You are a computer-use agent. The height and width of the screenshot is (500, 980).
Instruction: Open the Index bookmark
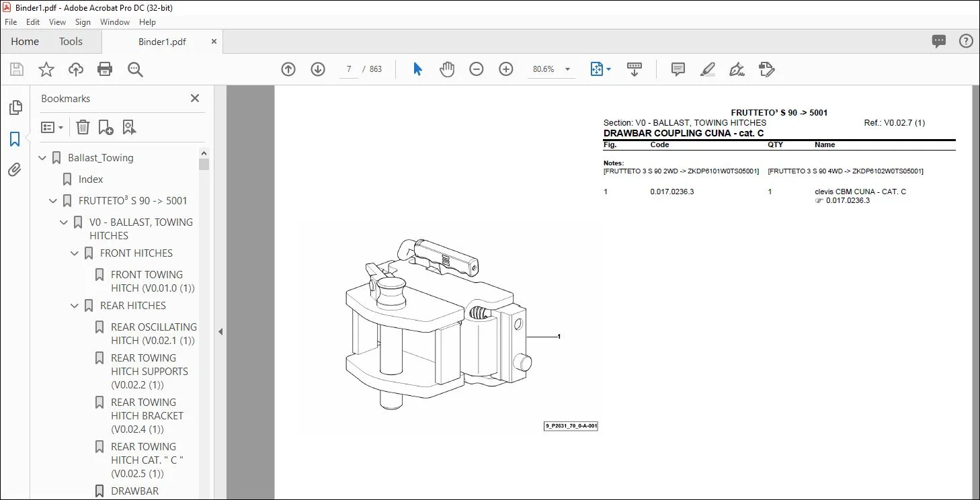(91, 179)
